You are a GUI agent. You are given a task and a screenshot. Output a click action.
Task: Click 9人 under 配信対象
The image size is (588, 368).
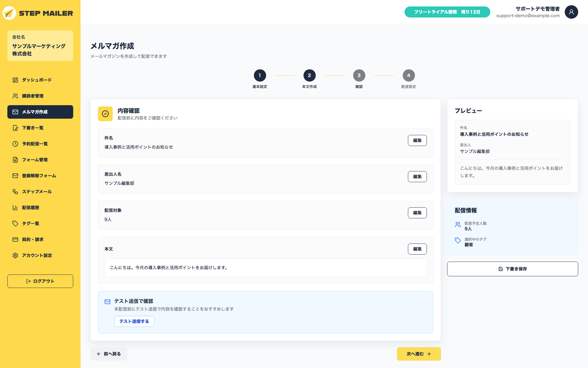coord(108,220)
